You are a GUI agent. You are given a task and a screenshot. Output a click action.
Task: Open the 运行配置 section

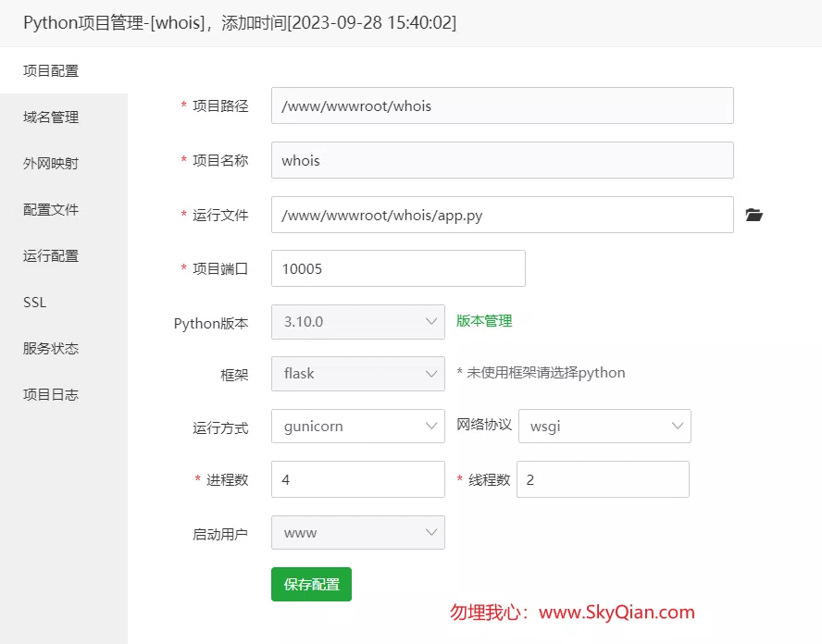click(51, 255)
